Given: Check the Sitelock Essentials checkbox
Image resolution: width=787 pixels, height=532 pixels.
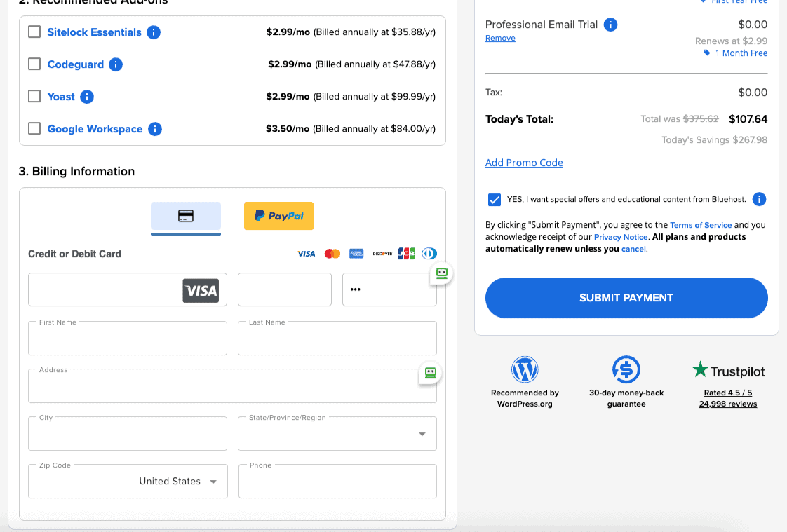Looking at the screenshot, I should [34, 32].
